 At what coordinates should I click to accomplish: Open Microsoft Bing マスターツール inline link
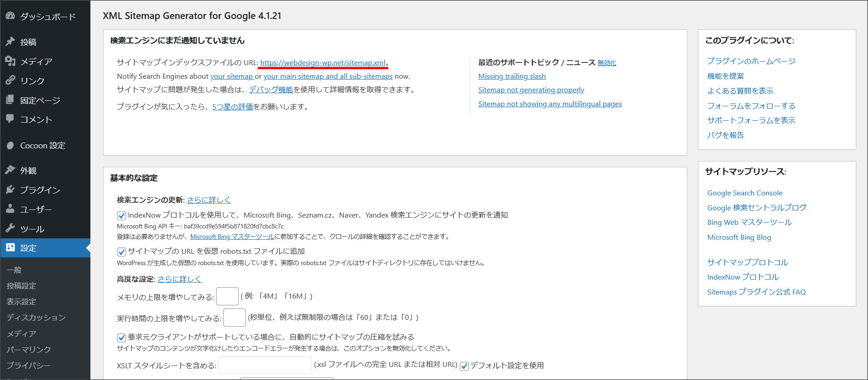[232, 237]
